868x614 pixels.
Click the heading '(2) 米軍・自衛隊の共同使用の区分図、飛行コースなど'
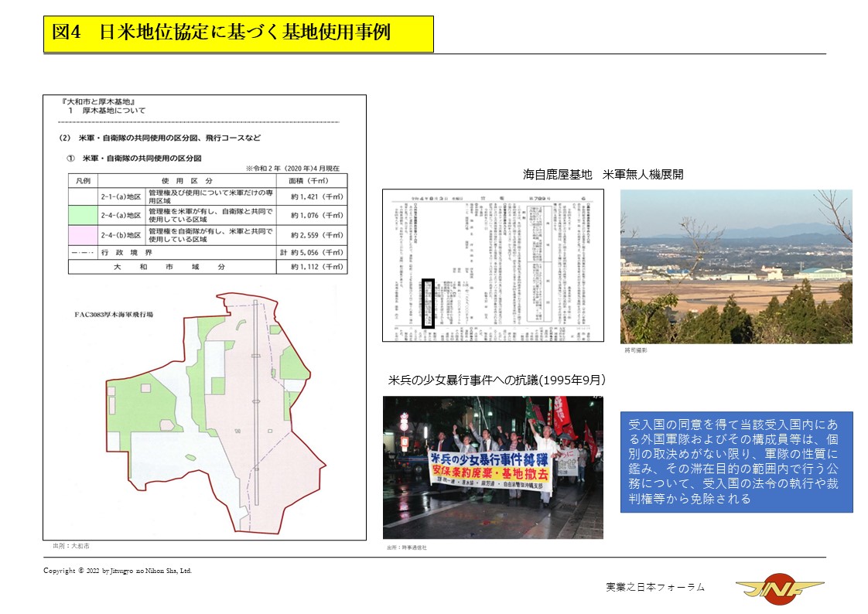coord(159,138)
